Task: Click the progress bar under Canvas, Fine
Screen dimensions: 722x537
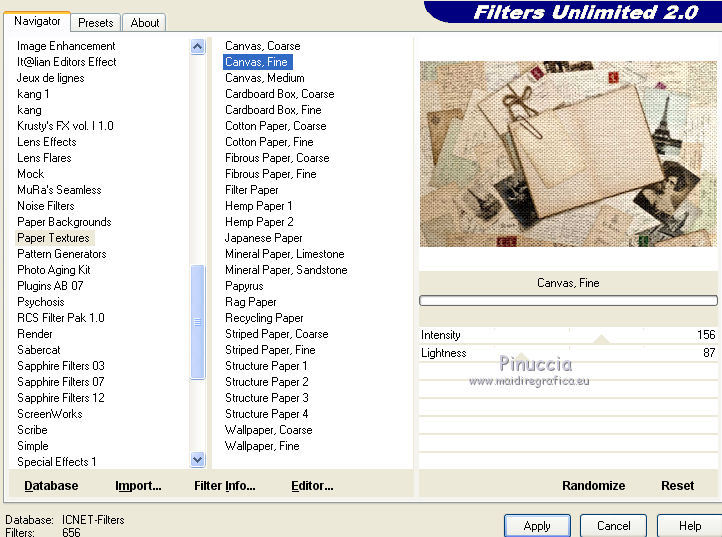Action: [x=568, y=301]
